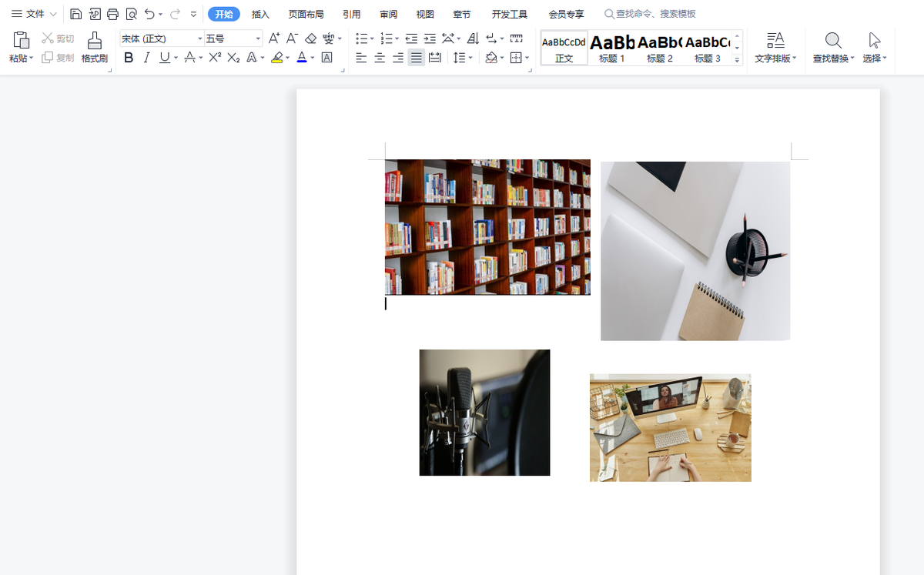Switch to the References (引用) tab
The height and width of the screenshot is (575, 924).
pos(352,14)
